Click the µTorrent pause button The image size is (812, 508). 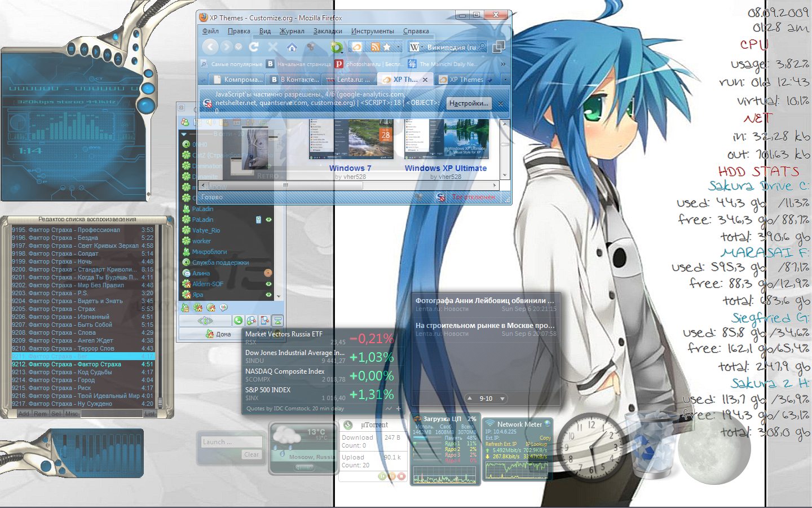coord(391,476)
